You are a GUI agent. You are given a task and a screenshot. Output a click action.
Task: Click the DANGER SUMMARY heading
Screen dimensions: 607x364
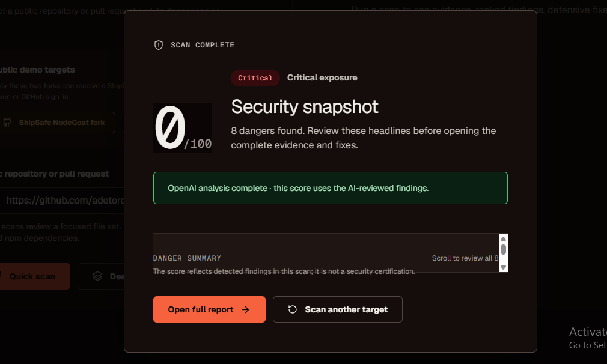[187, 258]
